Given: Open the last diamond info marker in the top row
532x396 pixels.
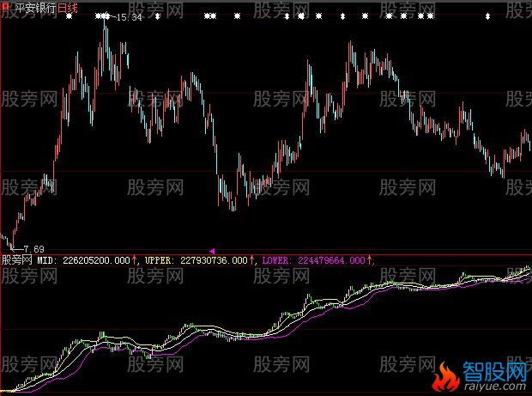Looking at the screenshot, I should point(487,16).
